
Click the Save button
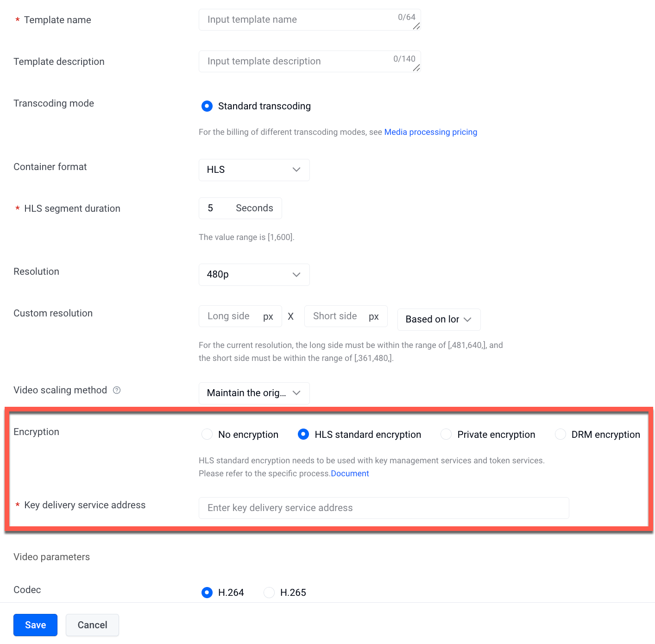tap(36, 625)
